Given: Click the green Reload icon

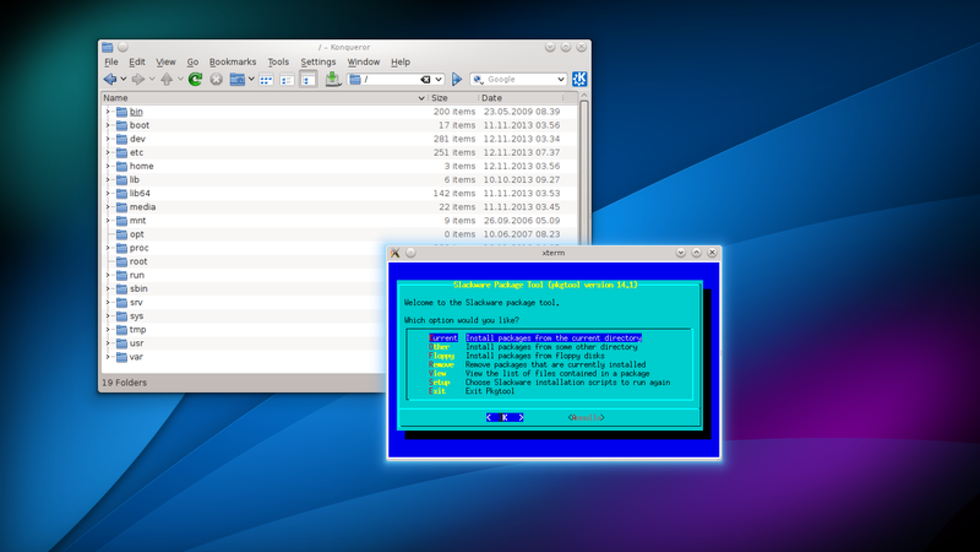Looking at the screenshot, I should 196,79.
